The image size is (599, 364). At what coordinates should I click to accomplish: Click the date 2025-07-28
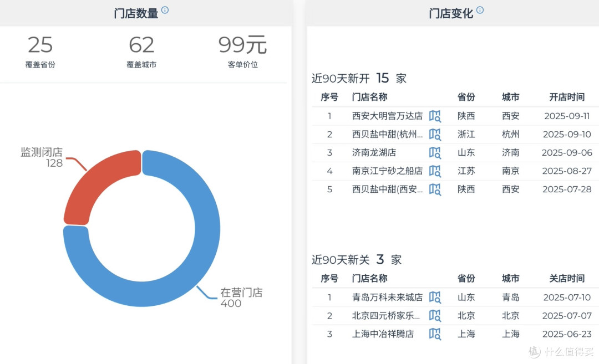tap(567, 189)
